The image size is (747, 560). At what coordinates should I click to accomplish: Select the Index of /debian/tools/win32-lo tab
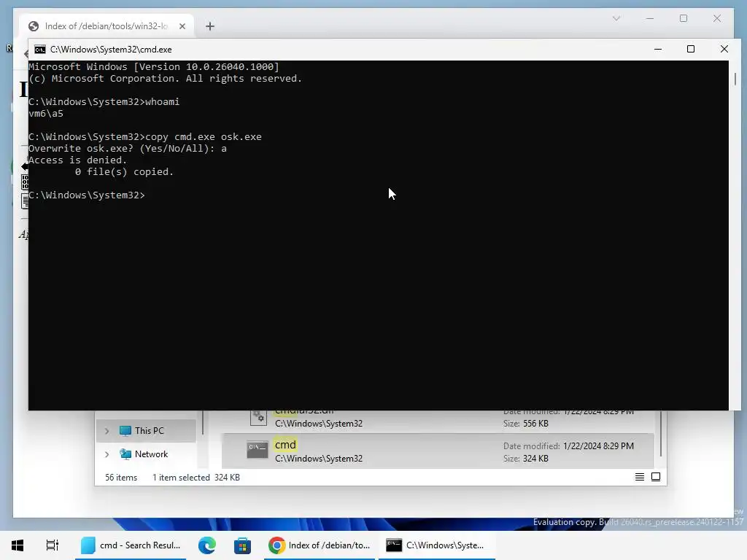pos(107,26)
